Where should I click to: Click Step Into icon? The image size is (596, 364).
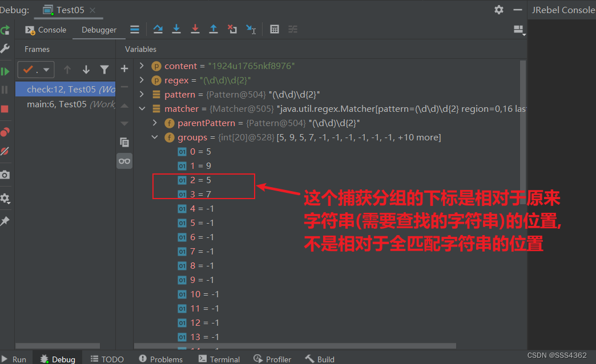[x=176, y=29]
